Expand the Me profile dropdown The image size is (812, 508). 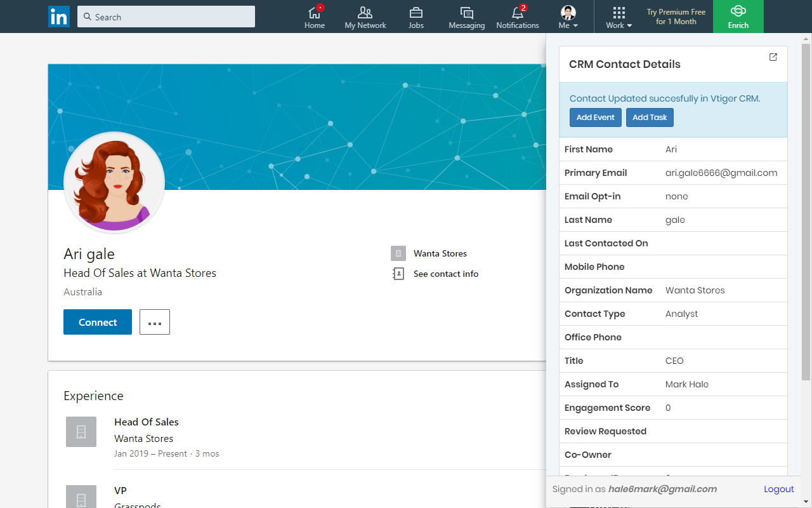pos(568,17)
